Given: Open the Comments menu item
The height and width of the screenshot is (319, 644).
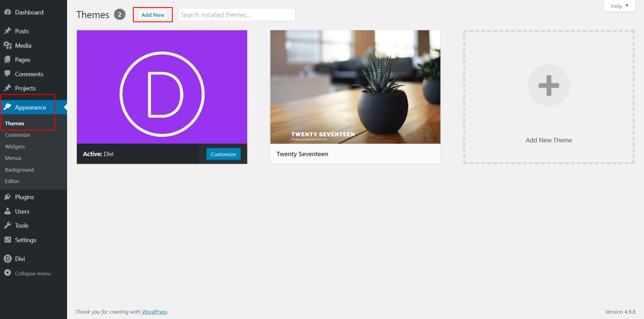Looking at the screenshot, I should tap(34, 74).
